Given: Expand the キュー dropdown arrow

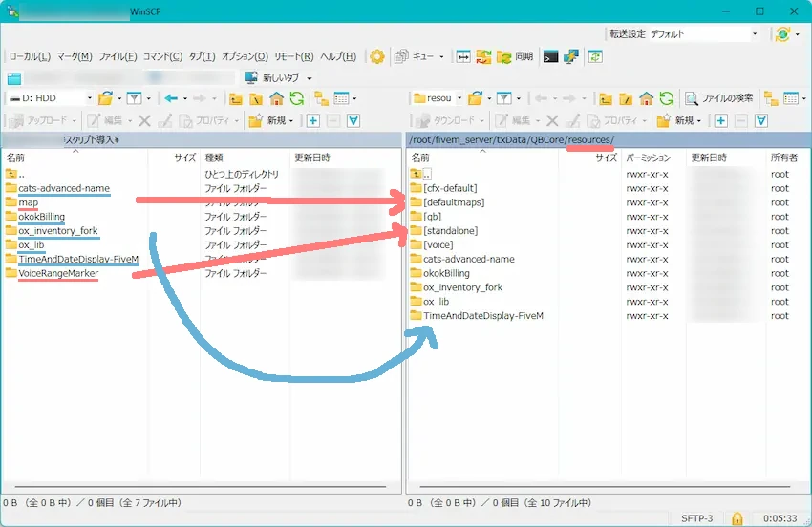Looking at the screenshot, I should tap(441, 57).
